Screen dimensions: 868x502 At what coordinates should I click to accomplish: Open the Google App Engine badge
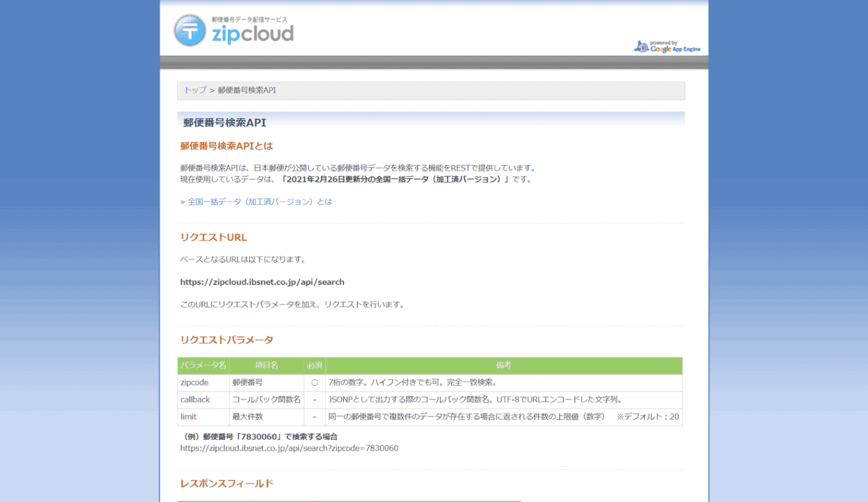pos(667,46)
